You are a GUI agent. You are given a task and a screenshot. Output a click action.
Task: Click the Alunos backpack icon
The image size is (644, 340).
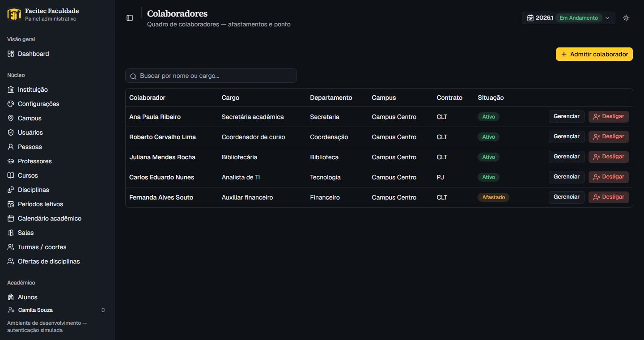(x=11, y=297)
